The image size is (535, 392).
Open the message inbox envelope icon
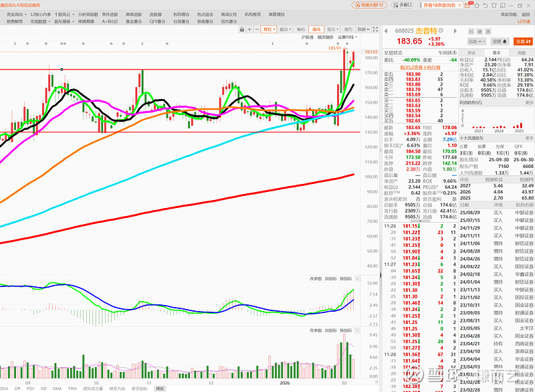click(x=467, y=5)
